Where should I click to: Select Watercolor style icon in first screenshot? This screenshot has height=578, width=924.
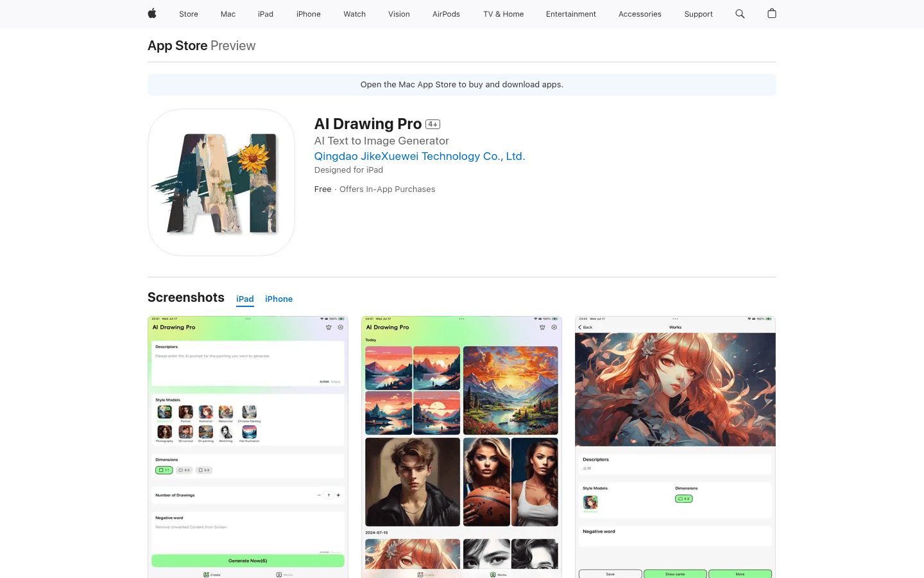pyautogui.click(x=226, y=412)
